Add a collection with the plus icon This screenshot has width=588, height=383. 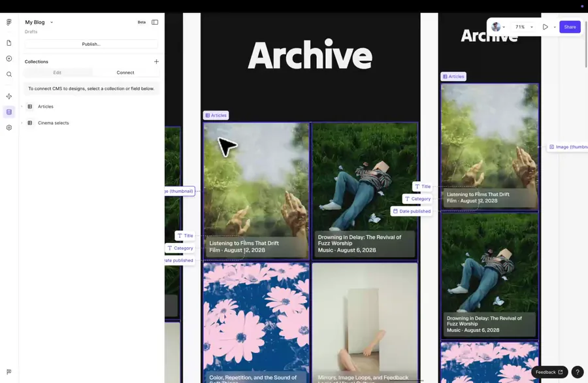tap(156, 61)
